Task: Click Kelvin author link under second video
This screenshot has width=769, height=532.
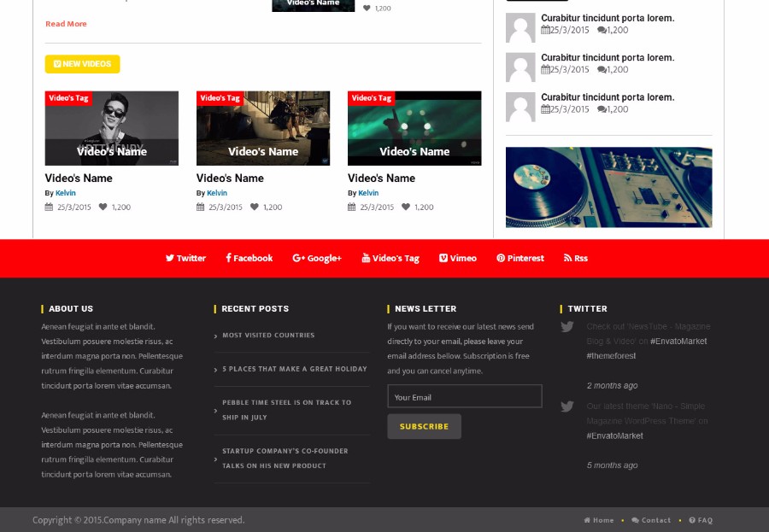Action: pyautogui.click(x=217, y=193)
